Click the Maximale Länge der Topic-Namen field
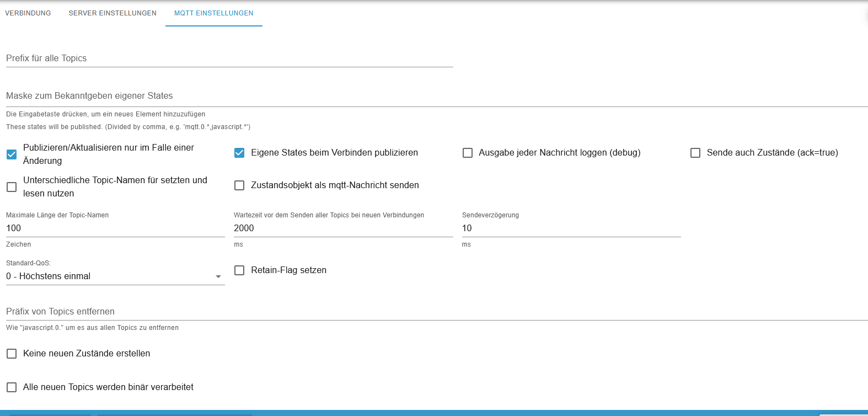868x416 pixels. coord(115,228)
